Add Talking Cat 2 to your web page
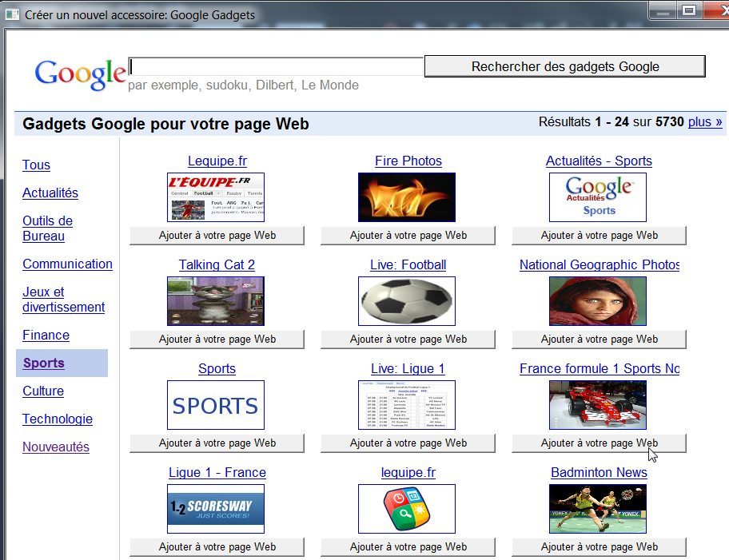The height and width of the screenshot is (560, 729). click(217, 340)
